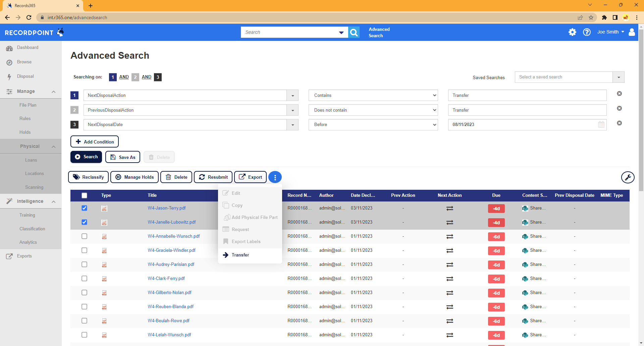Open Disposal in the sidebar
Image resolution: width=644 pixels, height=346 pixels.
coord(25,76)
